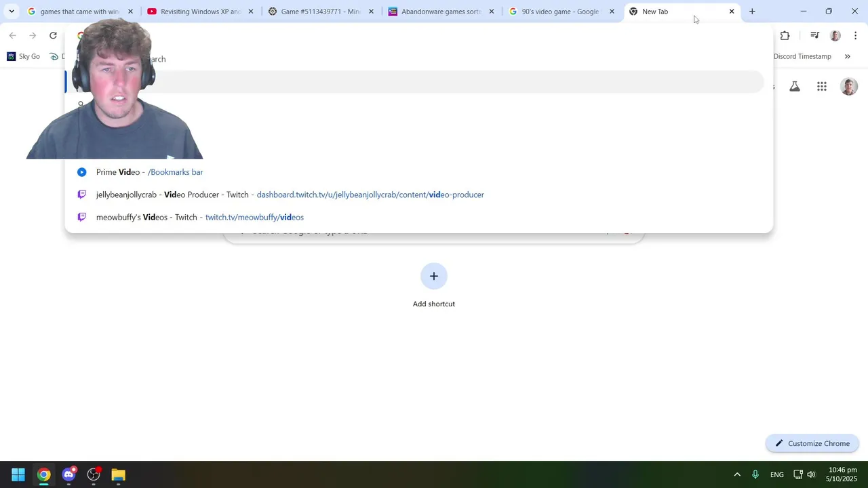The image size is (868, 488).
Task: Close the Revisiting Windows XP tab
Action: pos(251,12)
